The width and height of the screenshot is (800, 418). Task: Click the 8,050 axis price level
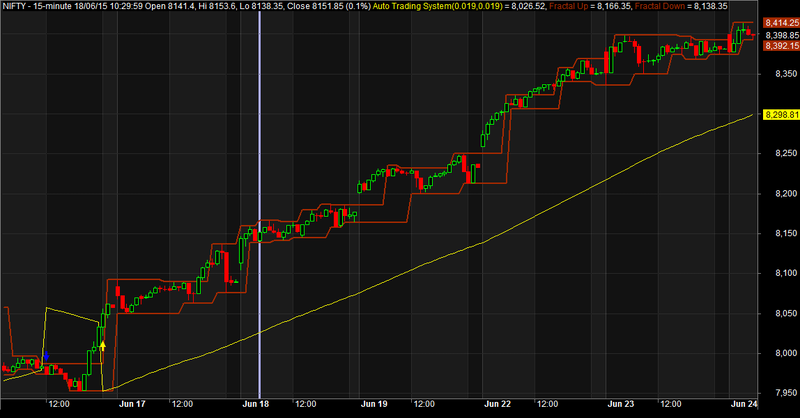(x=786, y=313)
